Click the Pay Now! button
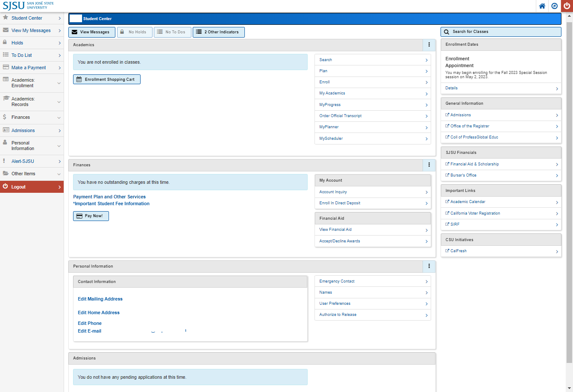573x392 pixels. (x=91, y=216)
